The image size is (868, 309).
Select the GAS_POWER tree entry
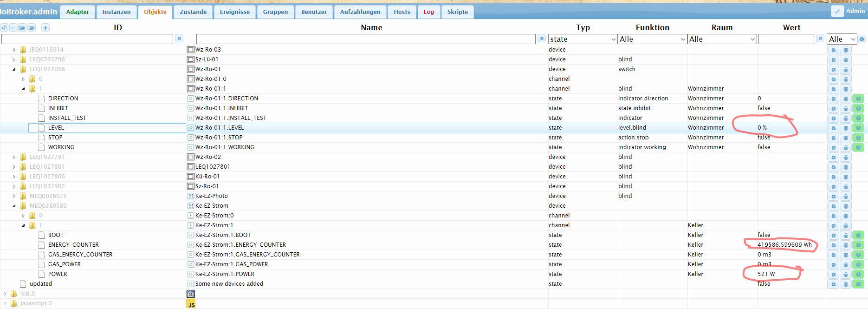coord(64,264)
